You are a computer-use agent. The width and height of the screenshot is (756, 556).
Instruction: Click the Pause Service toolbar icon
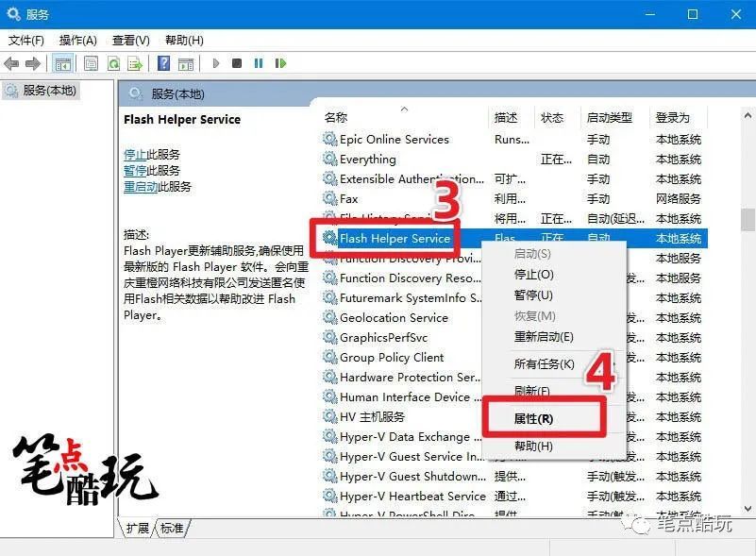(x=259, y=63)
